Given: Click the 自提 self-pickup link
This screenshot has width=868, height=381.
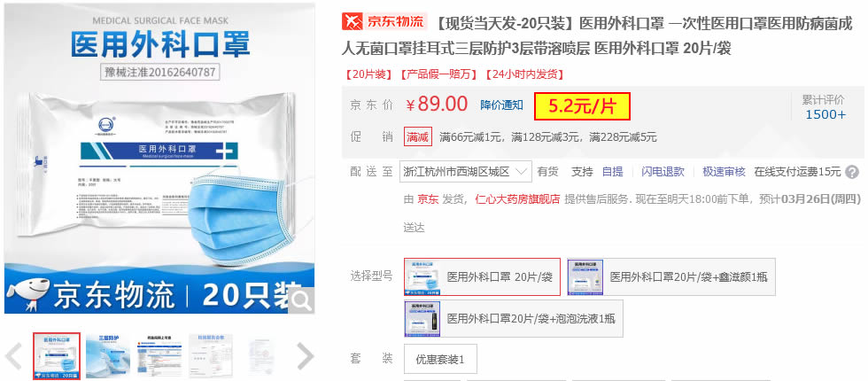Looking at the screenshot, I should tap(613, 172).
